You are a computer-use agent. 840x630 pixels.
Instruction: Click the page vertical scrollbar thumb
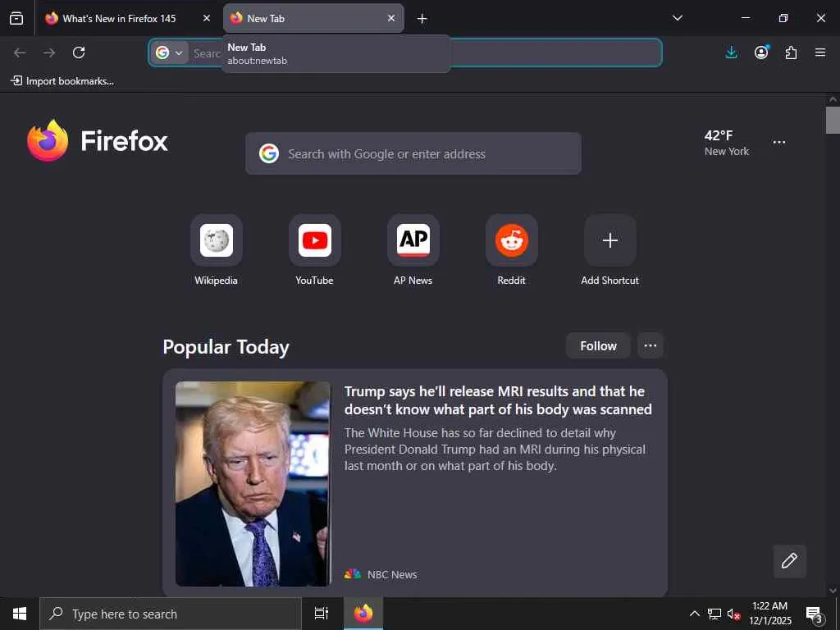point(833,120)
